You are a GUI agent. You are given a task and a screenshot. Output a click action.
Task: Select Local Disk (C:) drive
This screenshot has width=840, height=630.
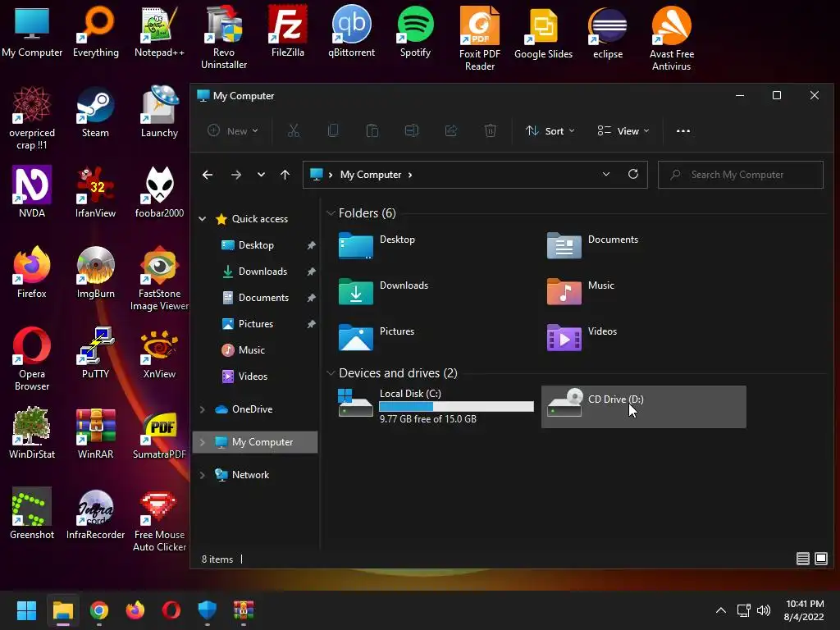(436, 407)
